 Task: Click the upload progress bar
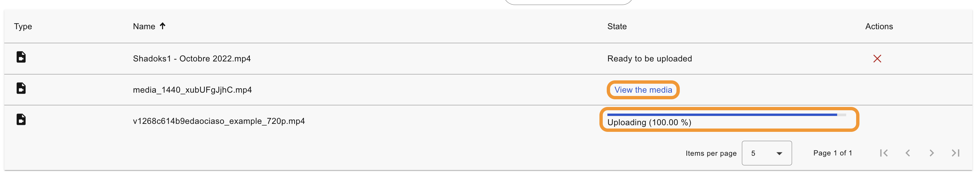pos(726,115)
